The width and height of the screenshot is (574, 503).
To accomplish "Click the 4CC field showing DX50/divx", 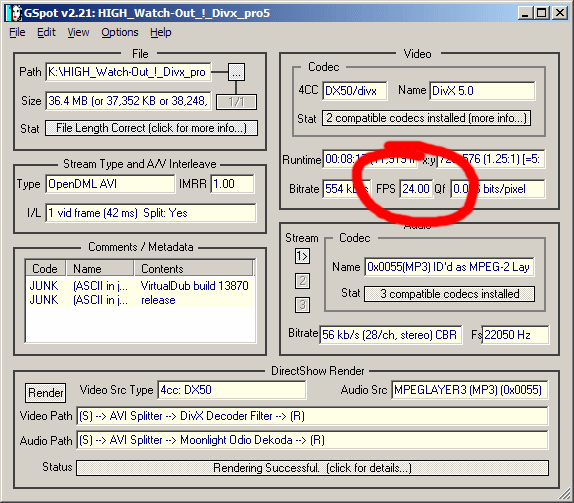I will pos(354,90).
